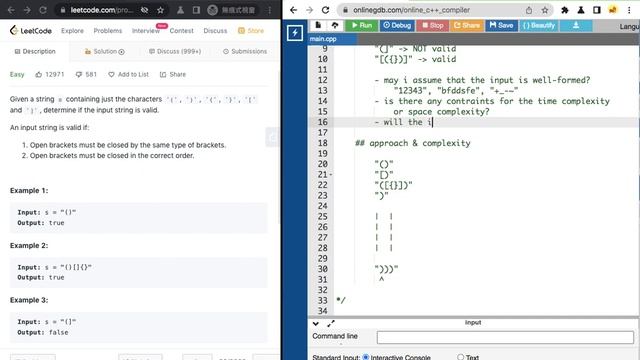This screenshot has width=640, height=360.
Task: Click the upload file icon in OnlineGDB
Action: pyautogui.click(x=335, y=25)
